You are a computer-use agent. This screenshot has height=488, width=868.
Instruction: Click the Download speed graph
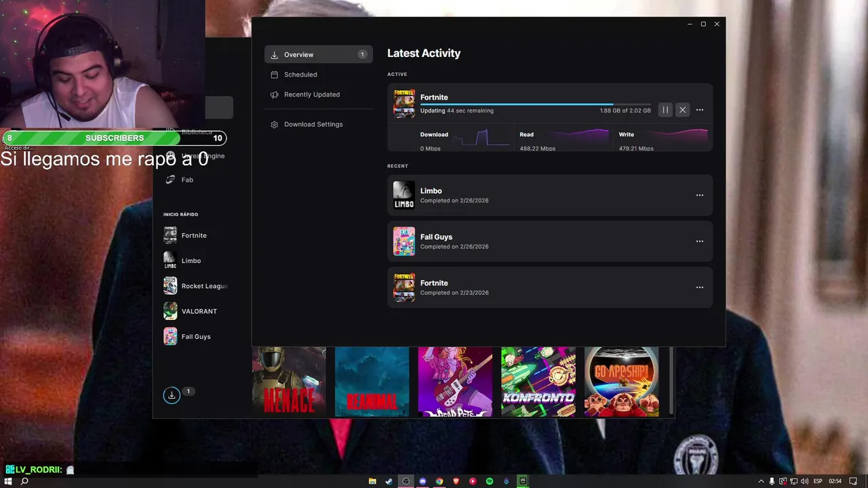click(x=482, y=138)
